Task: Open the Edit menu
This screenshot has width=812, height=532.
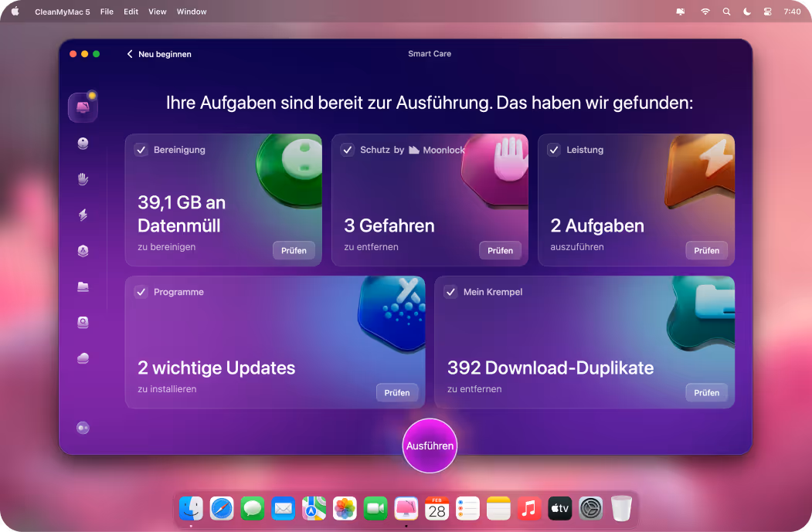Action: (131, 12)
